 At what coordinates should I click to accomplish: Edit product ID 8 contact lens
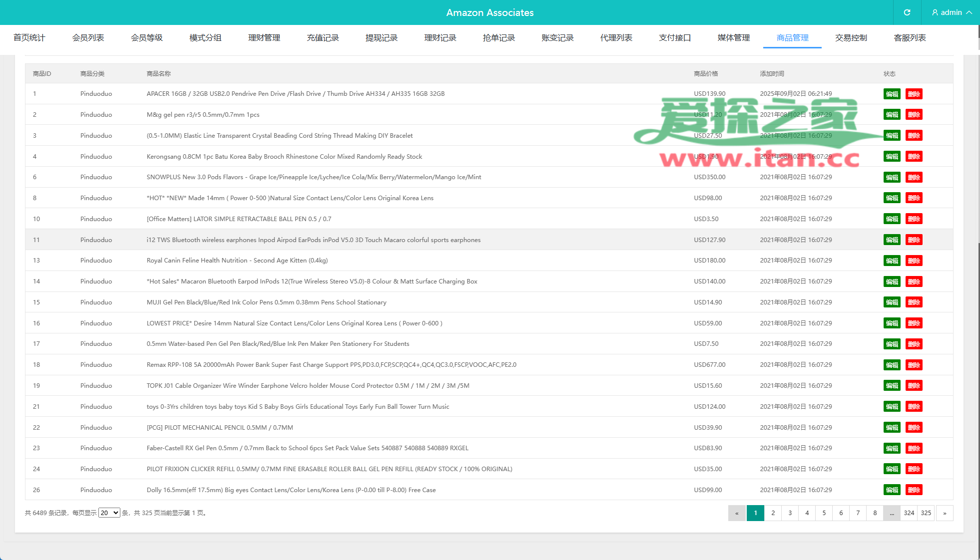[892, 198]
